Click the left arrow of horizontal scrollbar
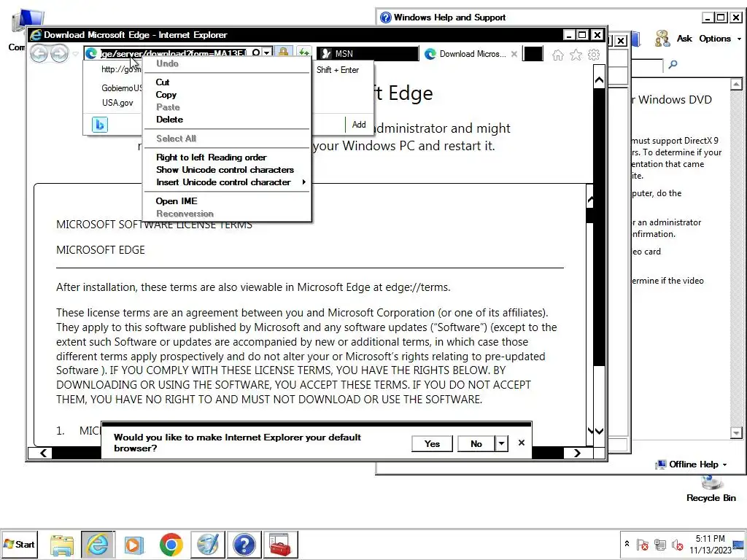This screenshot has width=747, height=560. [43, 453]
